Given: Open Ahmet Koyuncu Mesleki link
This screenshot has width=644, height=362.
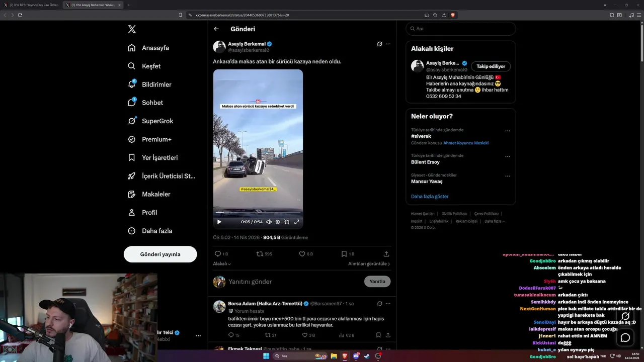Looking at the screenshot, I should 466,143.
